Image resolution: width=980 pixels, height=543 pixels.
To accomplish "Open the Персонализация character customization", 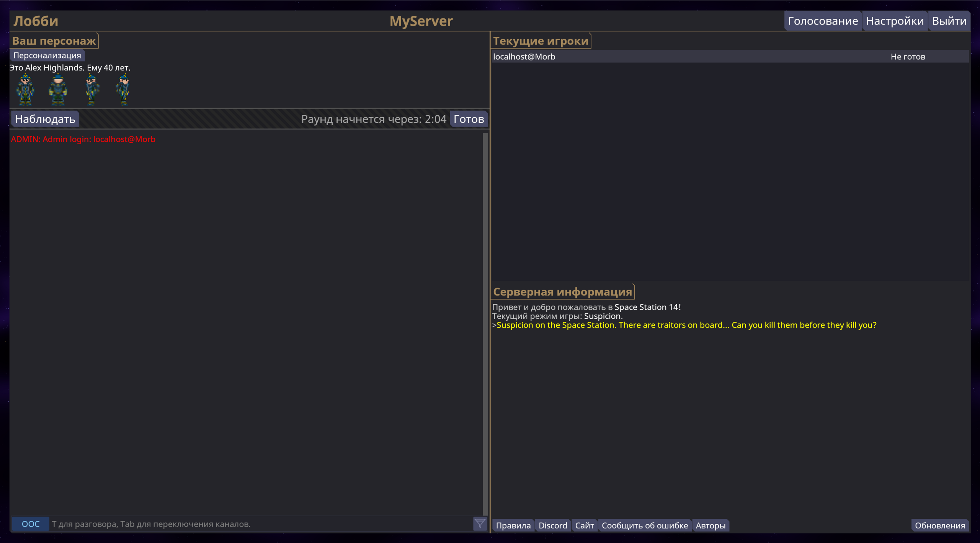I will (x=47, y=55).
